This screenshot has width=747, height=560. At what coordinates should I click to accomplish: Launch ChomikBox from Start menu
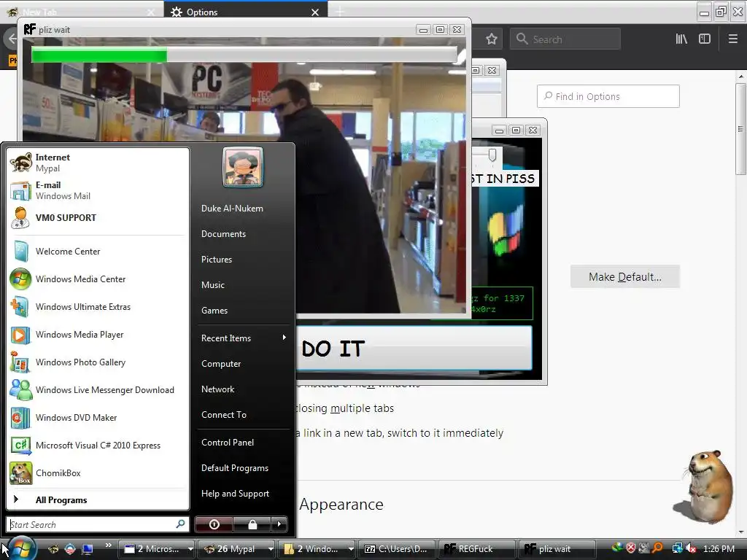[x=98, y=472]
